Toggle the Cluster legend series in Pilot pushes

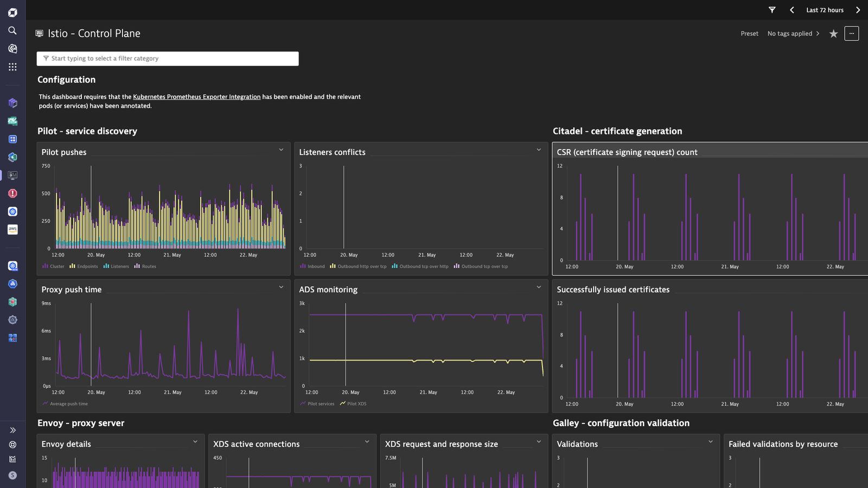(53, 266)
